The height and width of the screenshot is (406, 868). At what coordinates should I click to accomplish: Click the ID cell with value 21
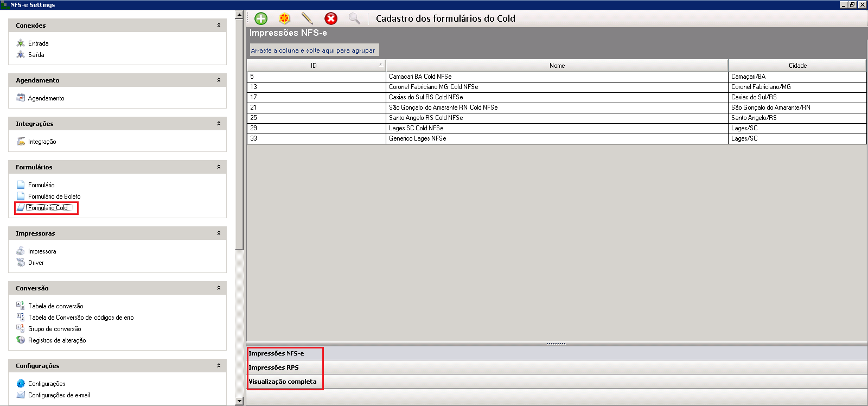pos(316,107)
